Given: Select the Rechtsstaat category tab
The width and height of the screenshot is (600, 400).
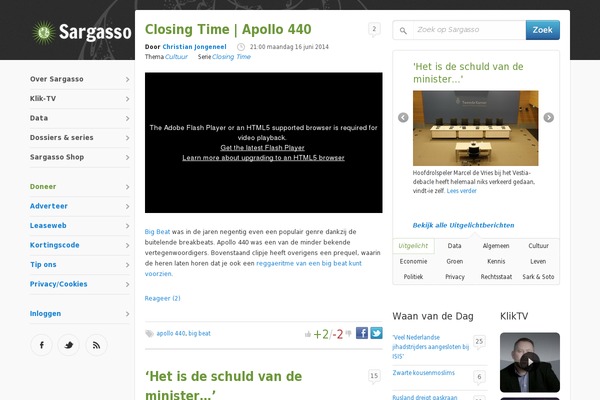Looking at the screenshot, I should coord(496,277).
